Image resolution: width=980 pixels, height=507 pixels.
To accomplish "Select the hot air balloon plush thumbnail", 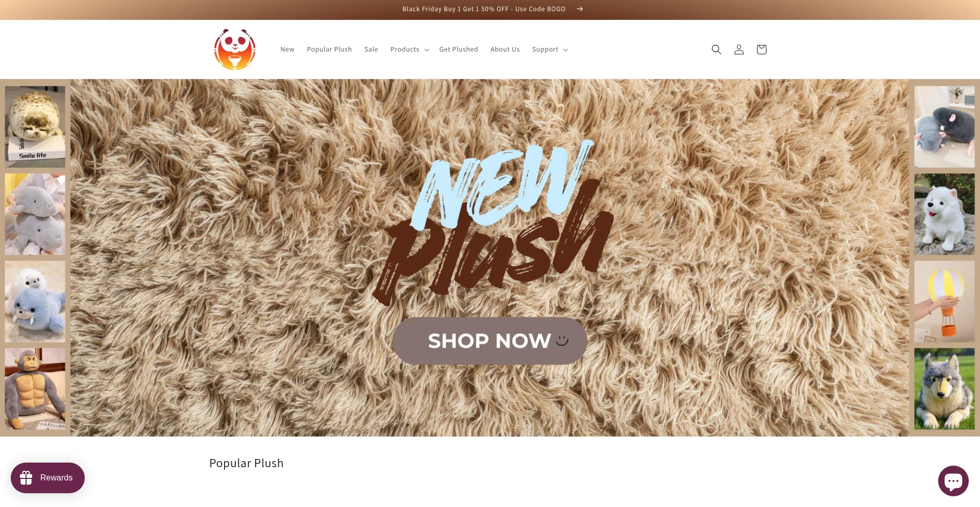I will pos(944,301).
